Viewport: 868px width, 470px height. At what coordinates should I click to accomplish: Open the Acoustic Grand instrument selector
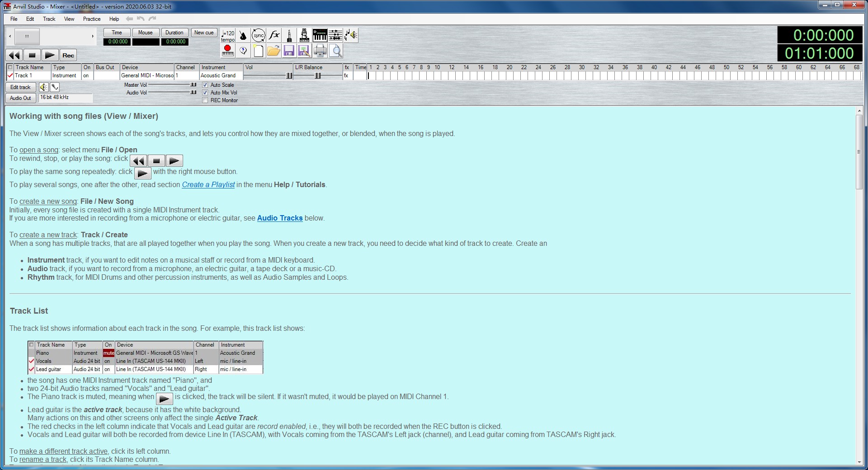coord(221,76)
